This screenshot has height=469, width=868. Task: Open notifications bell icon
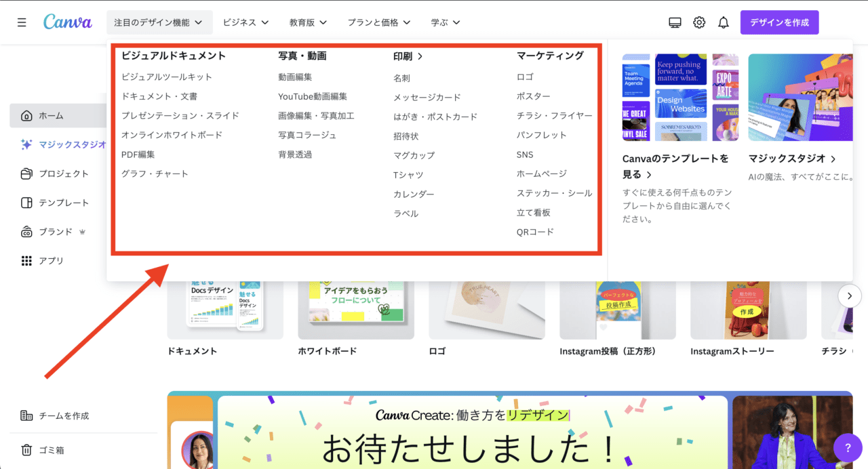[724, 22]
